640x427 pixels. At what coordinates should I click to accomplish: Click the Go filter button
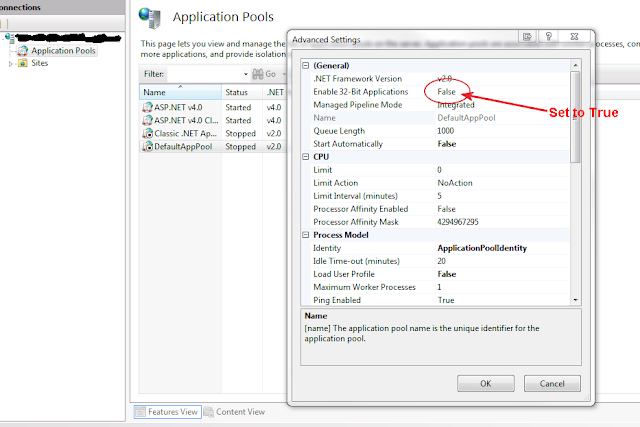click(x=264, y=74)
